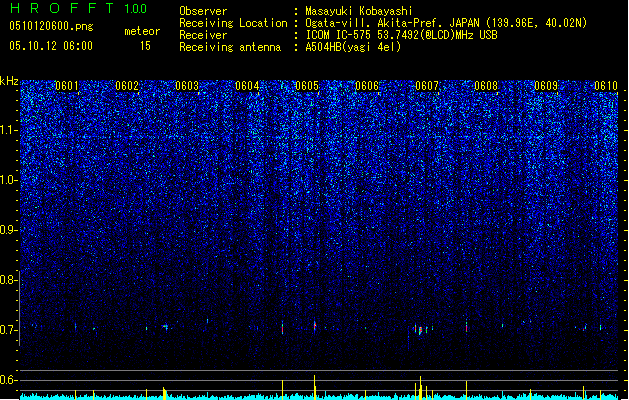Image resolution: width=629 pixels, height=400 pixels.
Task: Click the ICOM IC-575 53.7492 MHz receiver text
Action: (x=401, y=35)
